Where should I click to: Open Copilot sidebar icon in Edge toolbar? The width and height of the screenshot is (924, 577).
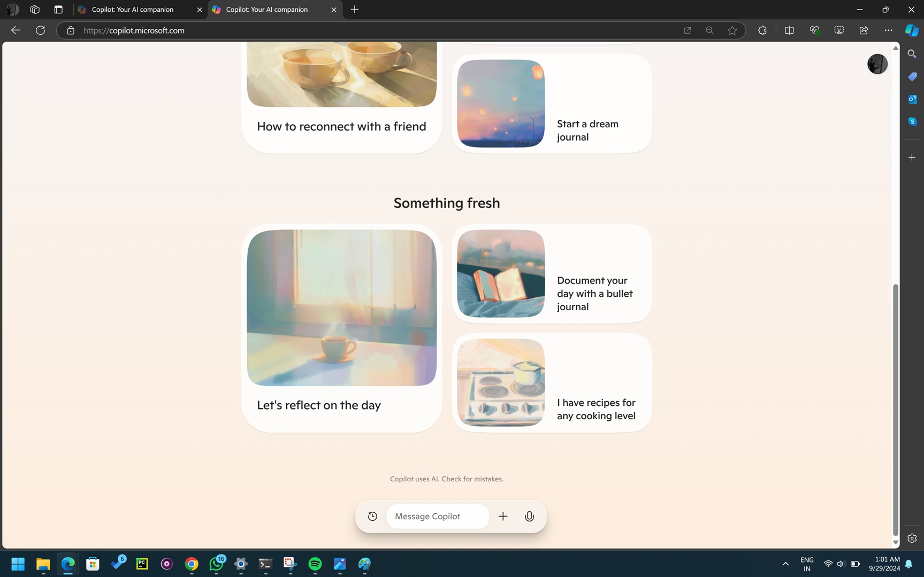click(x=912, y=30)
